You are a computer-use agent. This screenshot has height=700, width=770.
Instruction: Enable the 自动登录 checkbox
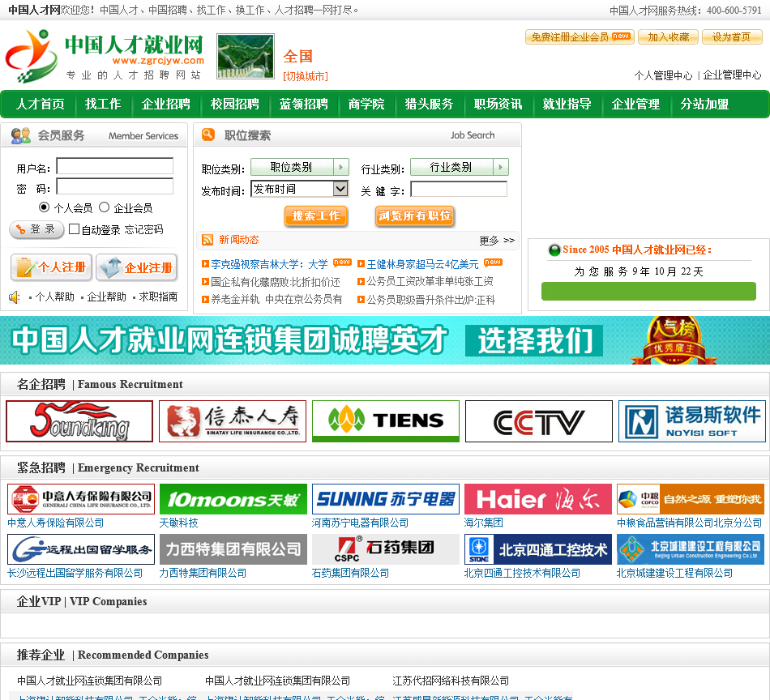coord(74,228)
